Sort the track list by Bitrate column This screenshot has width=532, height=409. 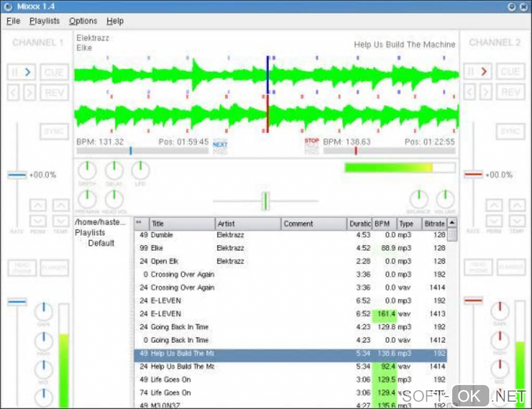coord(434,224)
